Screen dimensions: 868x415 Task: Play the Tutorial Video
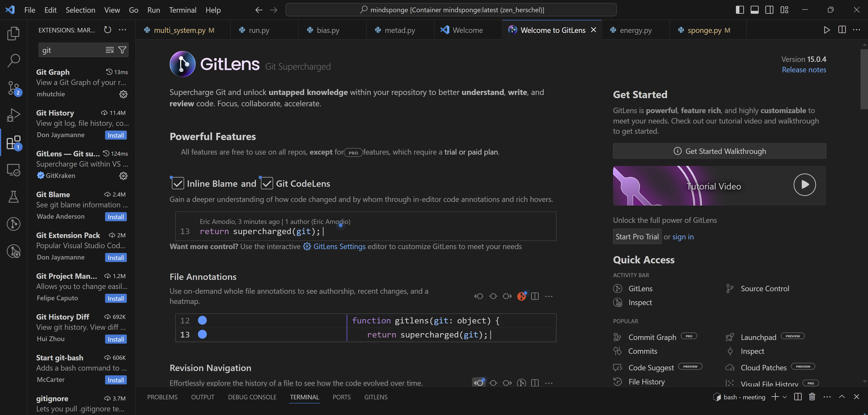click(804, 185)
